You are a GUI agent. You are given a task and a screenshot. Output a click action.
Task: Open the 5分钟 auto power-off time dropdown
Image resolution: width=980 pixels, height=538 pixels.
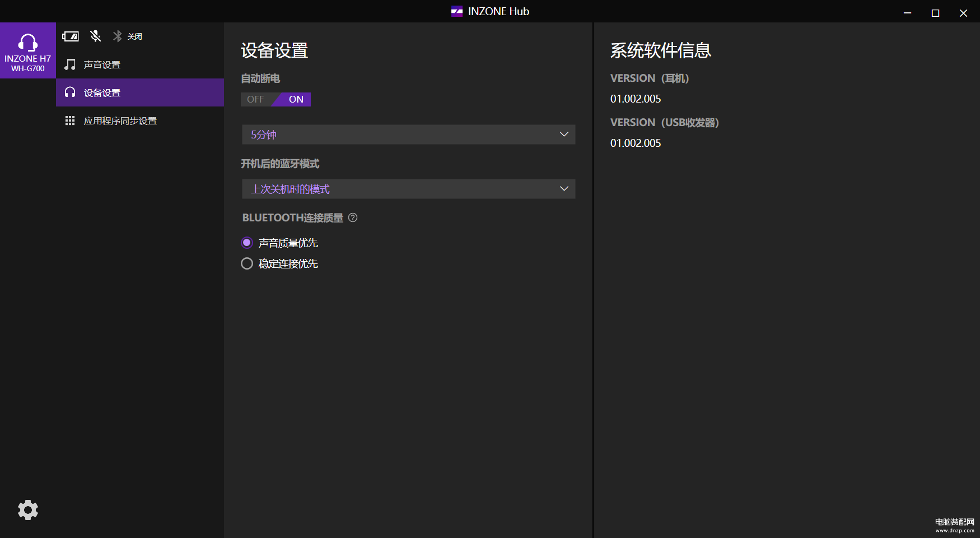[409, 134]
